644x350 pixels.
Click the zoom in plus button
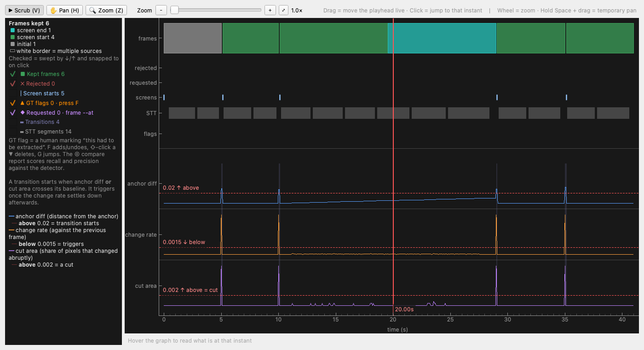click(270, 10)
